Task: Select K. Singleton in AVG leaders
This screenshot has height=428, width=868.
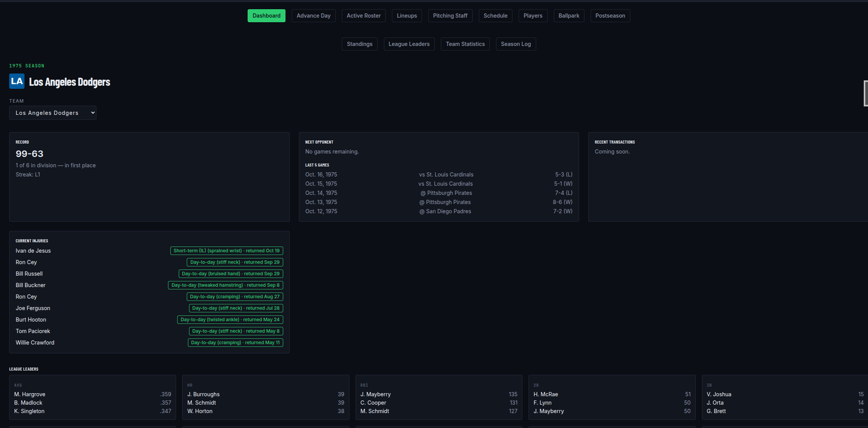Action: pyautogui.click(x=29, y=411)
